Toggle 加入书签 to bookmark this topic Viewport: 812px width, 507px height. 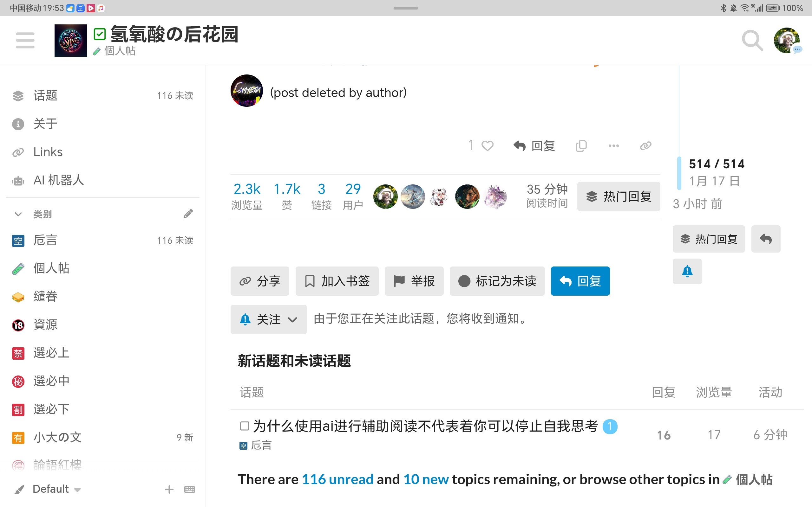[337, 281]
